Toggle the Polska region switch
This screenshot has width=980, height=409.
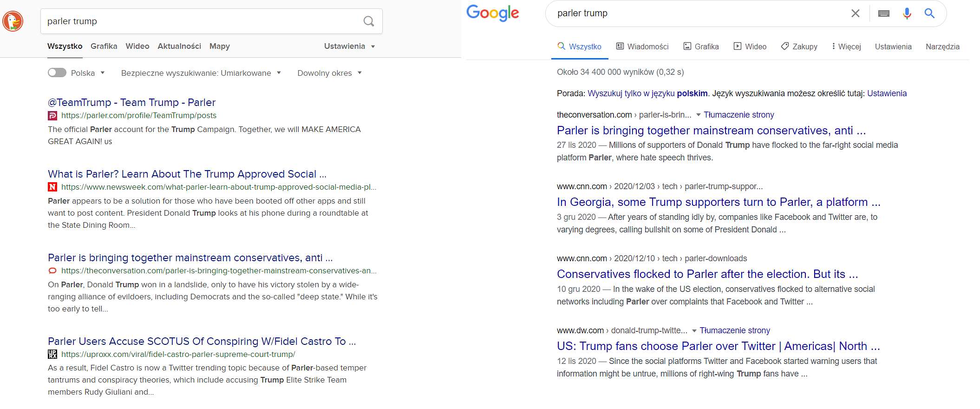(x=57, y=73)
